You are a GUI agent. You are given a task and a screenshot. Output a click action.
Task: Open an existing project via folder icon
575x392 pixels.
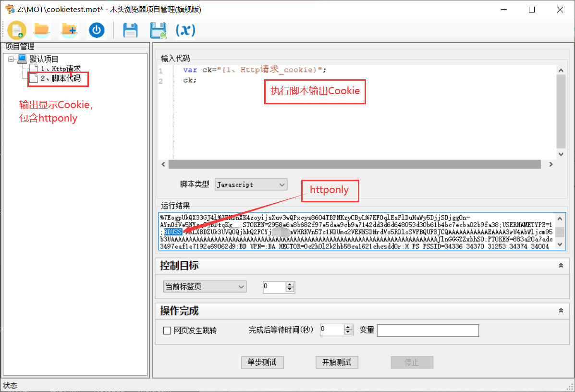point(42,30)
